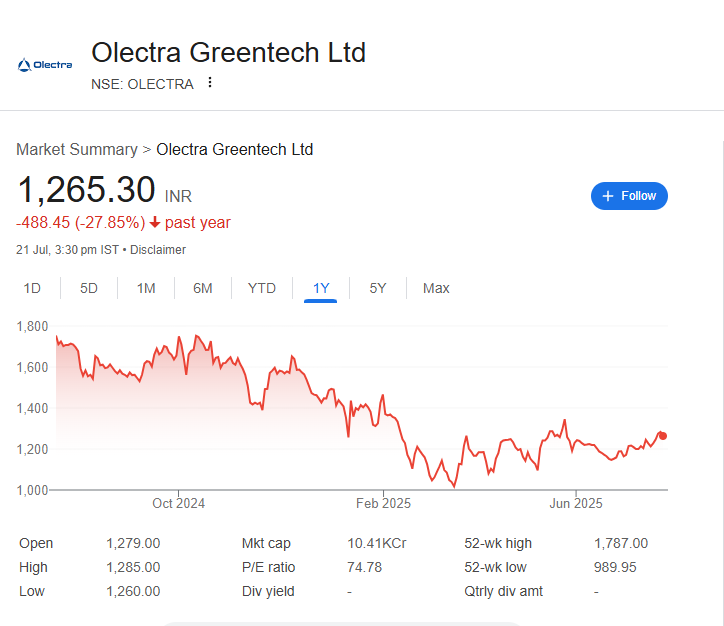Show the YTD price chart

pos(262,289)
